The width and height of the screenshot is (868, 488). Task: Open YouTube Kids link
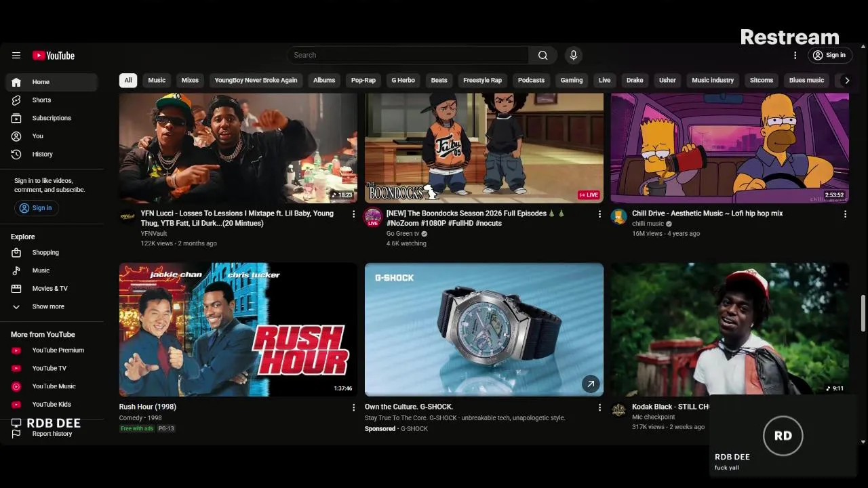point(52,405)
